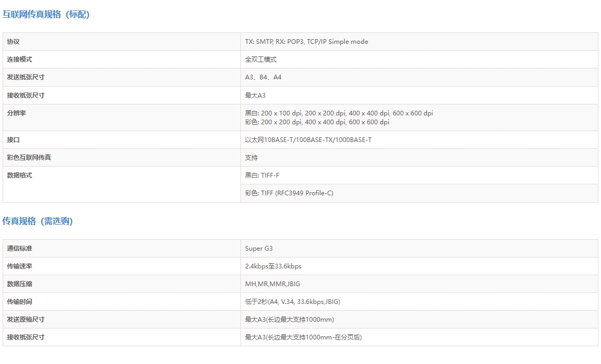Screen dimensions: 601x364
Task: Click the 互联网传真规格（标配）section heading
Action: coord(46,15)
